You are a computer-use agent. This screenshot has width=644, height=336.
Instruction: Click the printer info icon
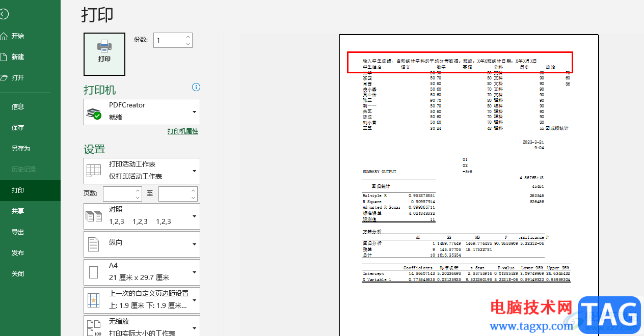coord(196,87)
